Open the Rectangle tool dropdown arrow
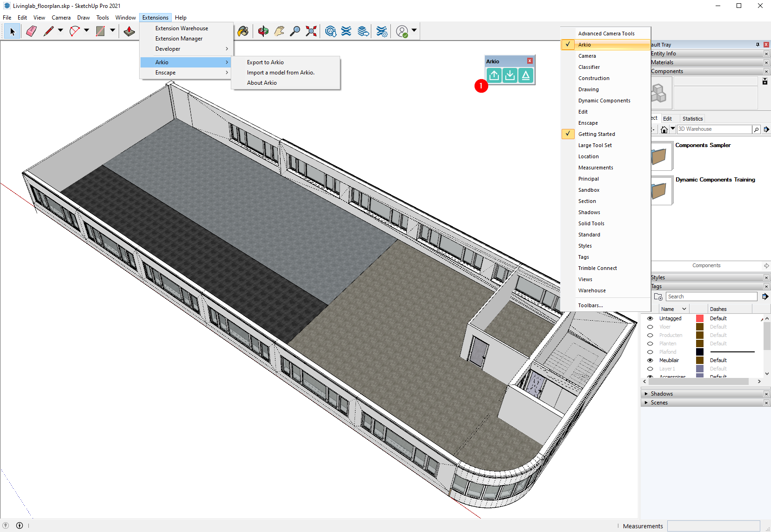The image size is (771, 532). coord(113,31)
